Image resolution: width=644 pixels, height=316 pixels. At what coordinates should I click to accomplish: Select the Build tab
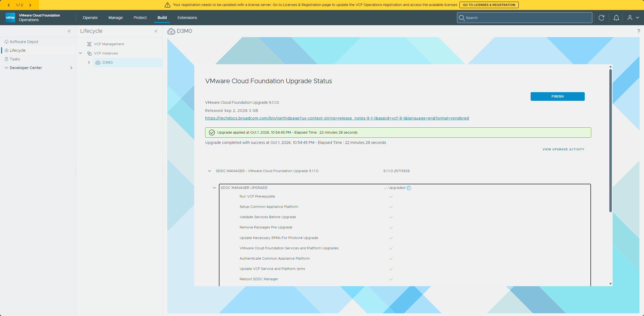[x=162, y=18]
